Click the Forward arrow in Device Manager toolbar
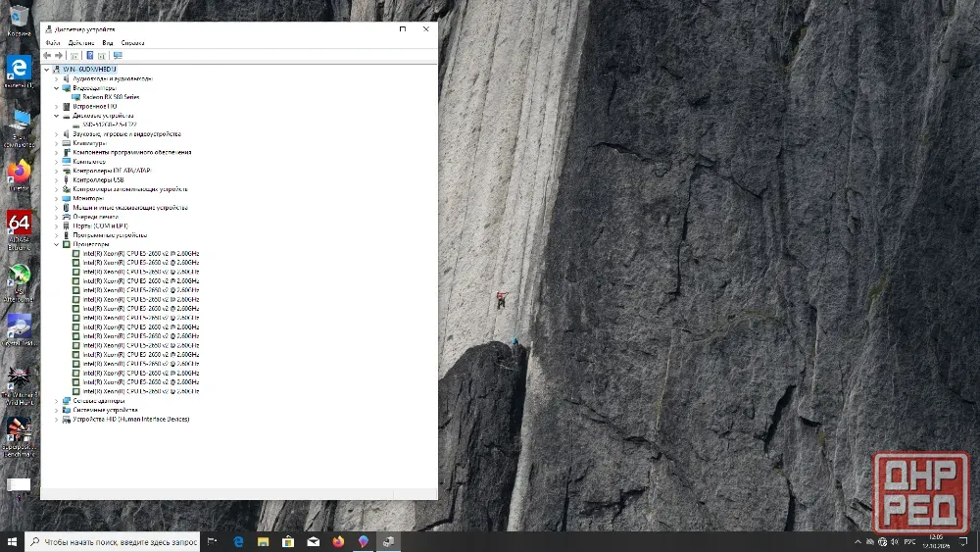This screenshot has height=552, width=980. coord(59,56)
